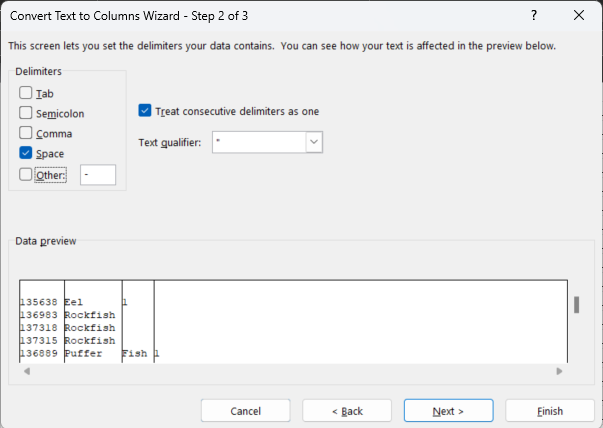The image size is (603, 428).
Task: Open the Text qualifier dropdown arrow
Action: pos(314,142)
